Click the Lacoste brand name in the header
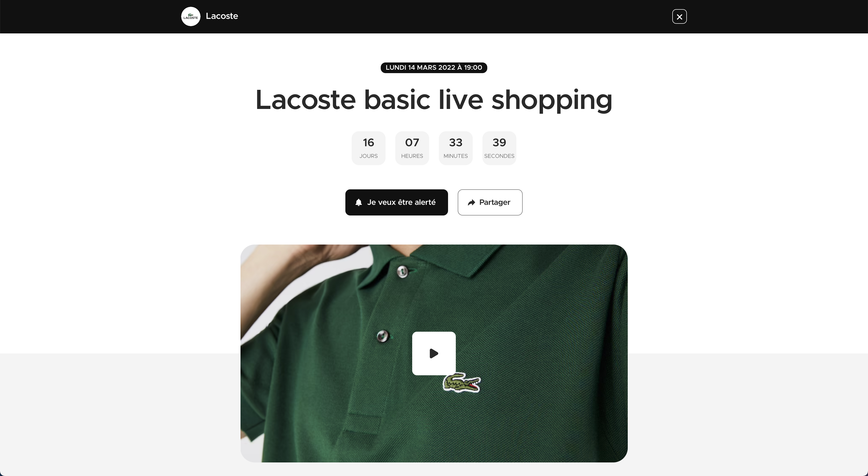The height and width of the screenshot is (476, 868). (x=222, y=16)
